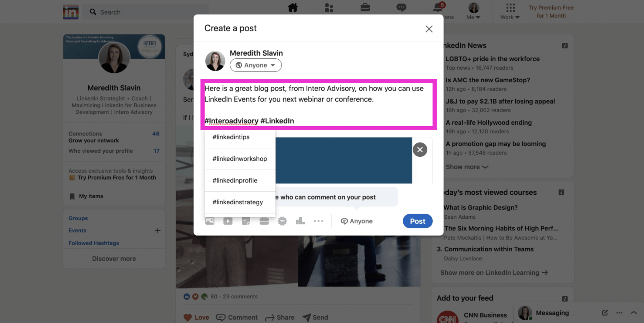Open the Me profile dropdown
The height and width of the screenshot is (323, 644).
[x=473, y=11]
